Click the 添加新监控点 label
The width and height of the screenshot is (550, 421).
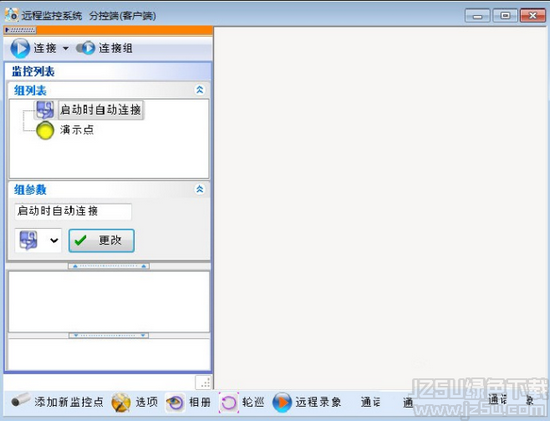pyautogui.click(x=69, y=402)
